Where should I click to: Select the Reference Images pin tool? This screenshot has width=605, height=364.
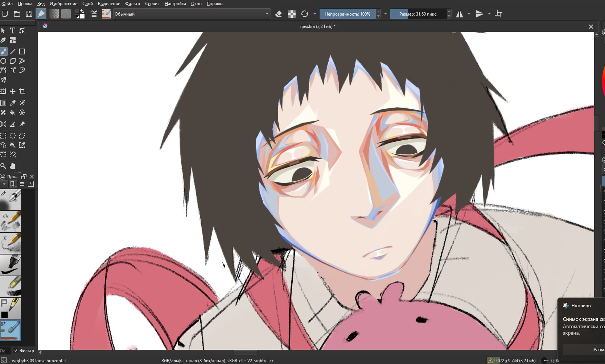click(x=22, y=124)
